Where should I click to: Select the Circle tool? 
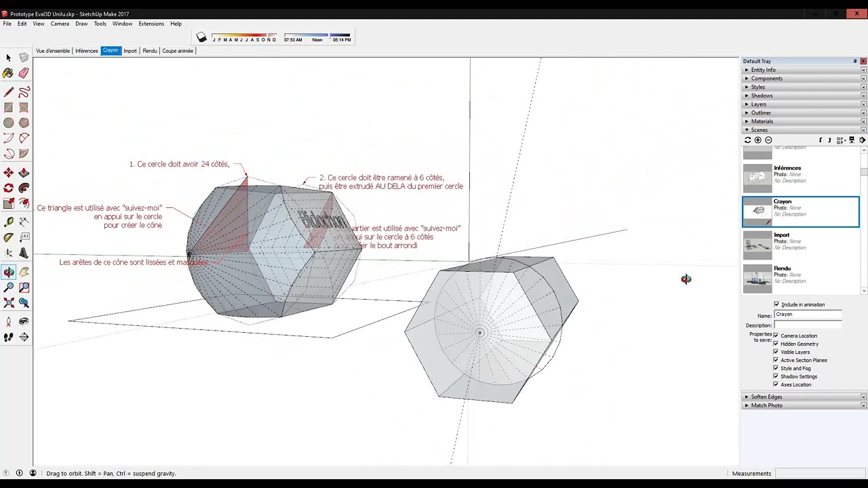click(8, 123)
